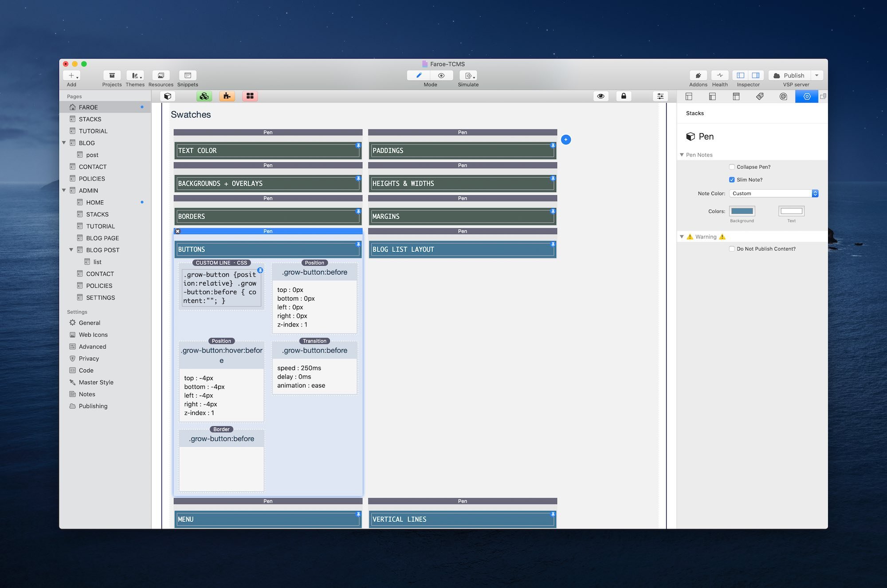This screenshot has height=588, width=887.
Task: Click the green stacks library icon
Action: point(204,96)
